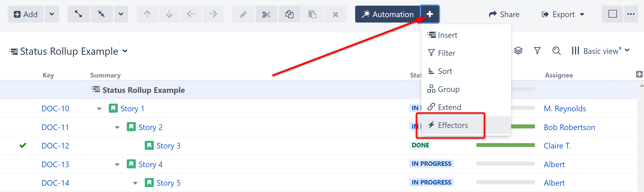This screenshot has width=644, height=192.
Task: Click the pencil edit icon
Action: 243,15
